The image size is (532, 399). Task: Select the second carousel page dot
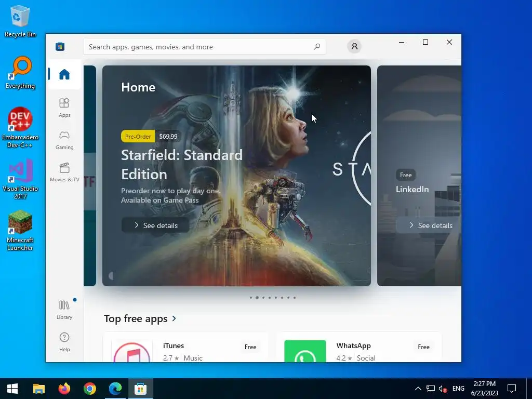(x=257, y=298)
